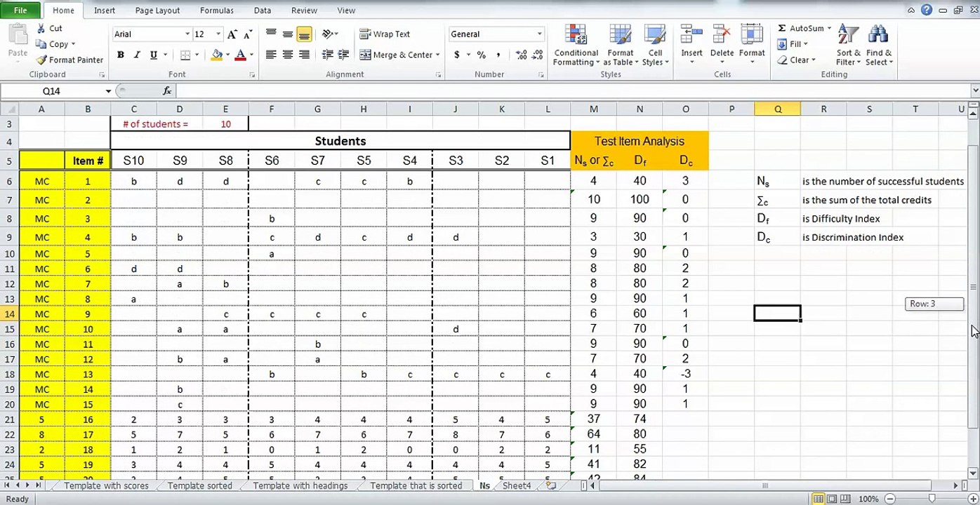Apply Percent Style
Image resolution: width=980 pixels, height=505 pixels.
click(x=482, y=55)
